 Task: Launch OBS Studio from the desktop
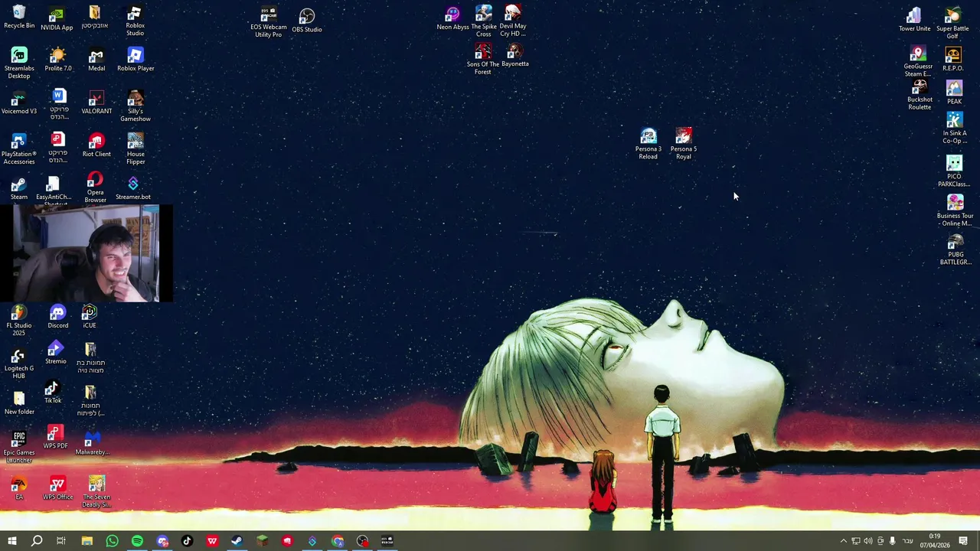[x=307, y=21]
